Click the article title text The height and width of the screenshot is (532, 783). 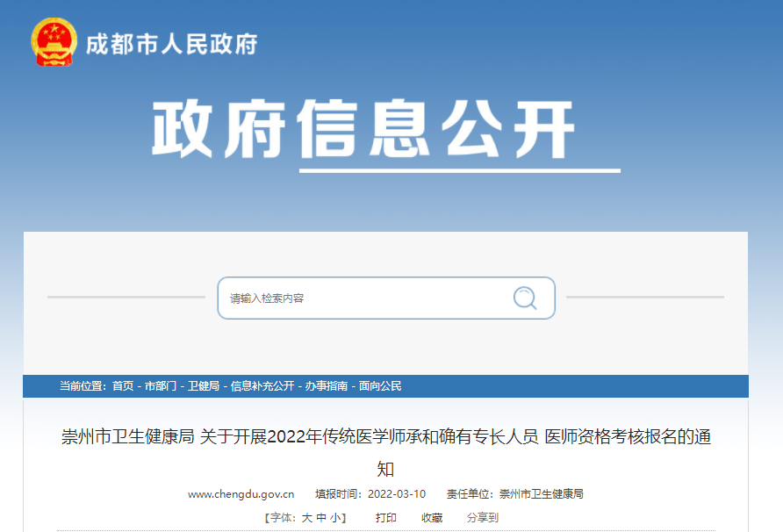point(386,437)
